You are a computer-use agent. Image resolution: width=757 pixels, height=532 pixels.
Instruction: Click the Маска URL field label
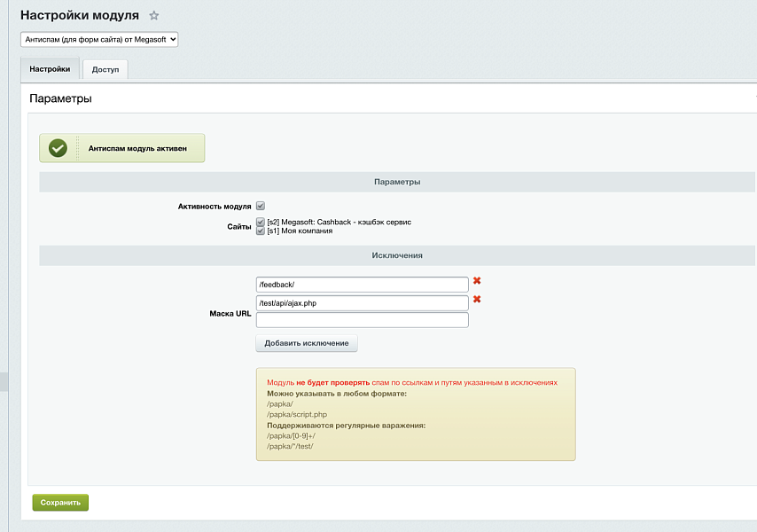click(x=230, y=314)
